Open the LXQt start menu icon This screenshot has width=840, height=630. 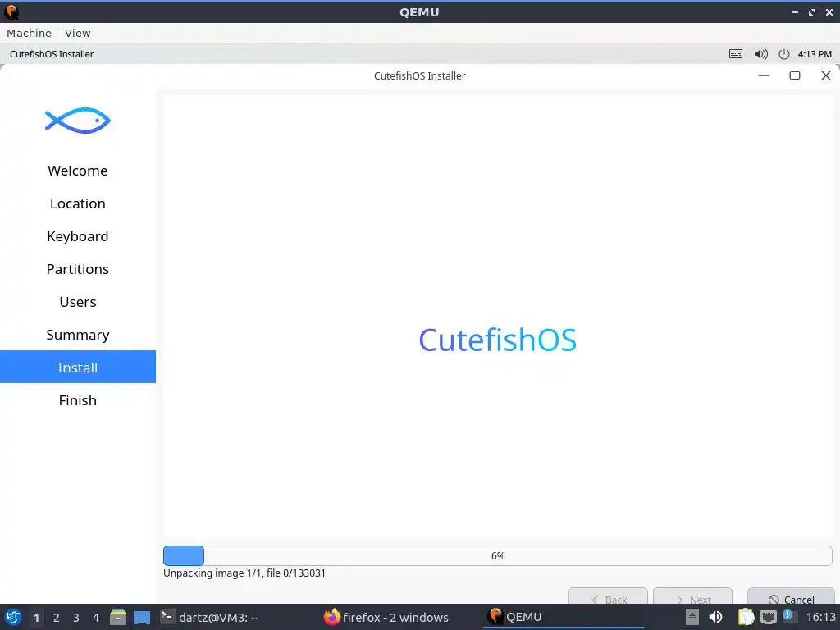coord(13,617)
